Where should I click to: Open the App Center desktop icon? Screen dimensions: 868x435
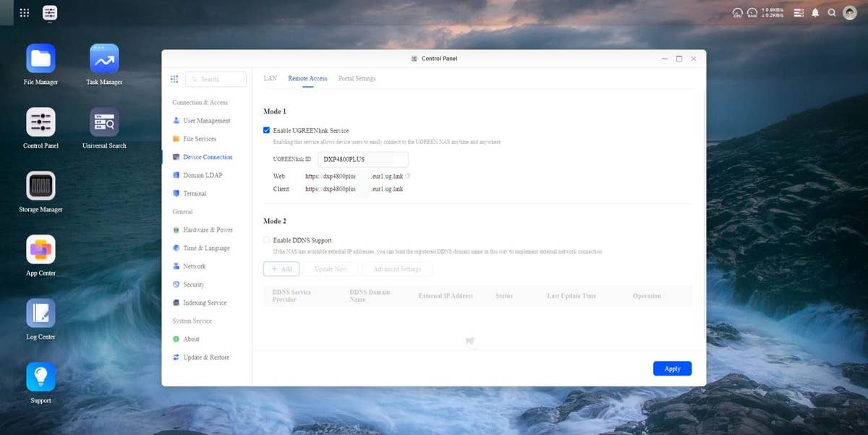[41, 250]
